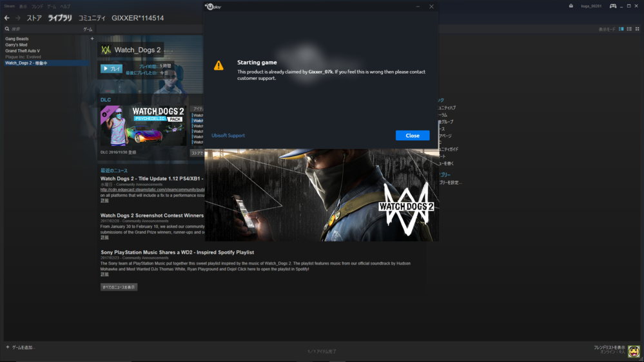Open the ゲーム filter dropdown beside search
The image size is (644, 362).
pyautogui.click(x=88, y=29)
